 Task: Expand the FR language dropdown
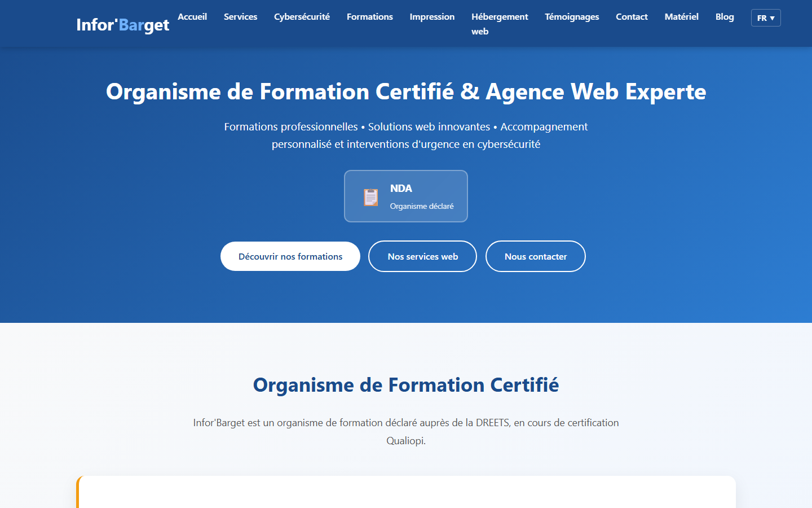point(766,18)
